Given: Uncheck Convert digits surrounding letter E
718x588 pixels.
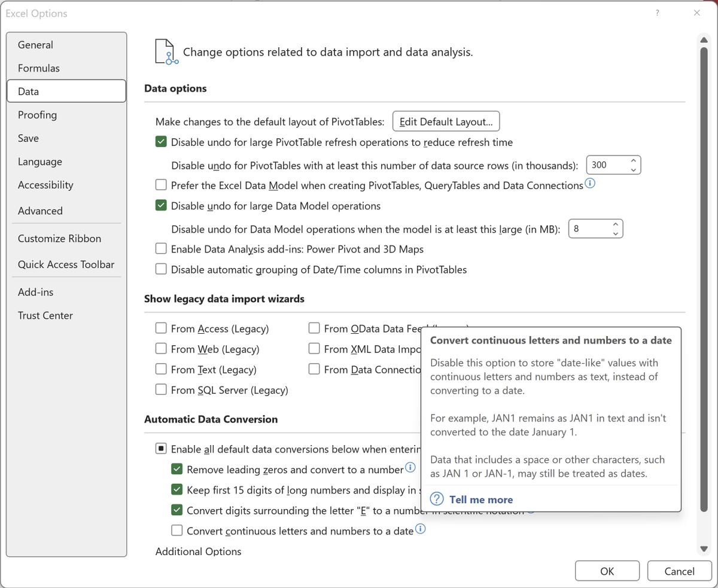Looking at the screenshot, I should coord(177,510).
